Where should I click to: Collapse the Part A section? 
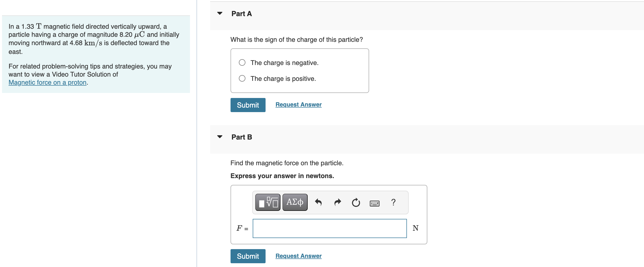[x=220, y=14]
